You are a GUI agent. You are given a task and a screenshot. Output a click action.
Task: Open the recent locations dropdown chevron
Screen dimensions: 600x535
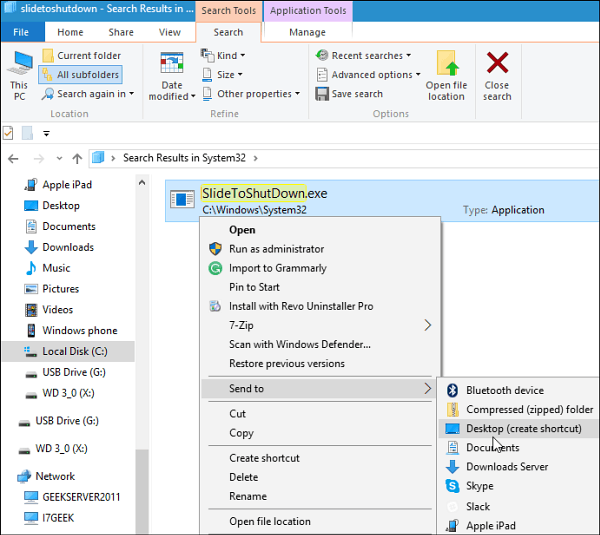59,158
